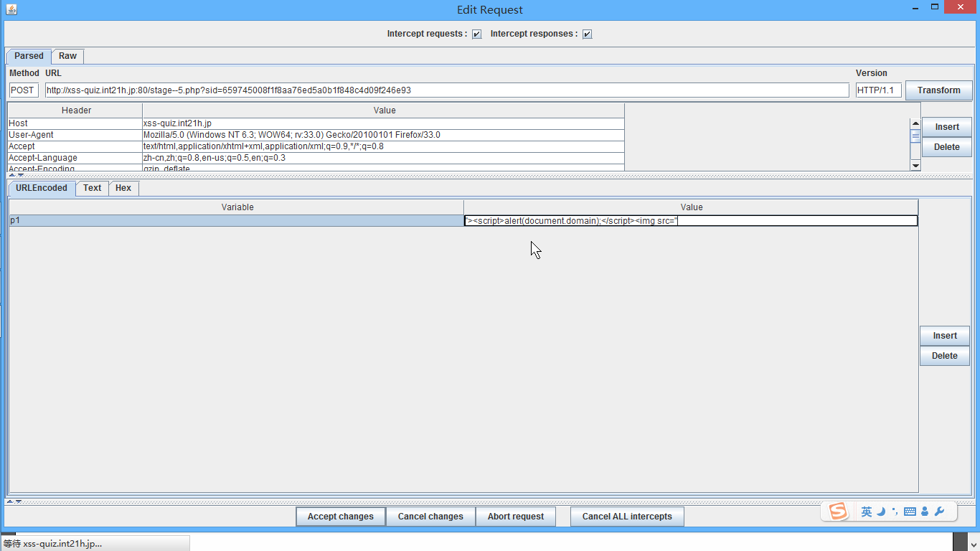Image resolution: width=980 pixels, height=551 pixels.
Task: Open the IME soft keyboard icon
Action: (910, 512)
